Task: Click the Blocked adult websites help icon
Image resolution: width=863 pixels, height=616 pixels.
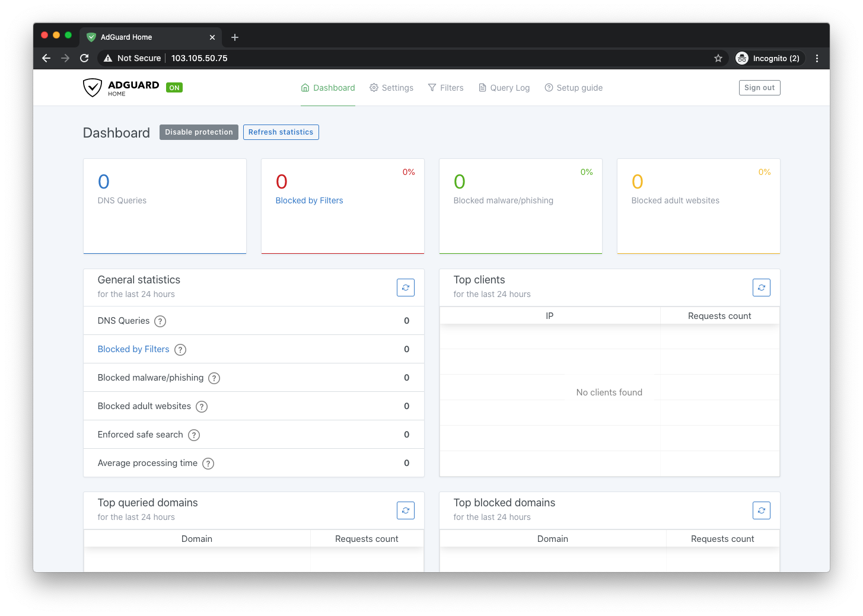Action: (x=202, y=407)
